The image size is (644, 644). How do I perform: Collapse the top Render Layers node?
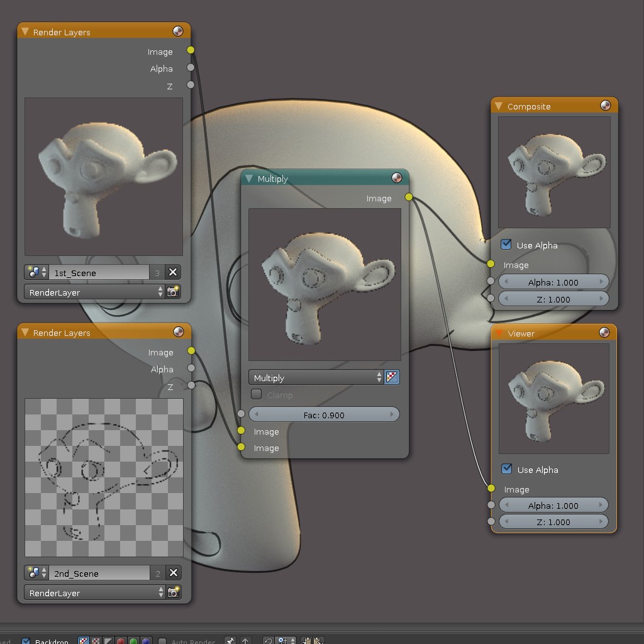[25, 31]
